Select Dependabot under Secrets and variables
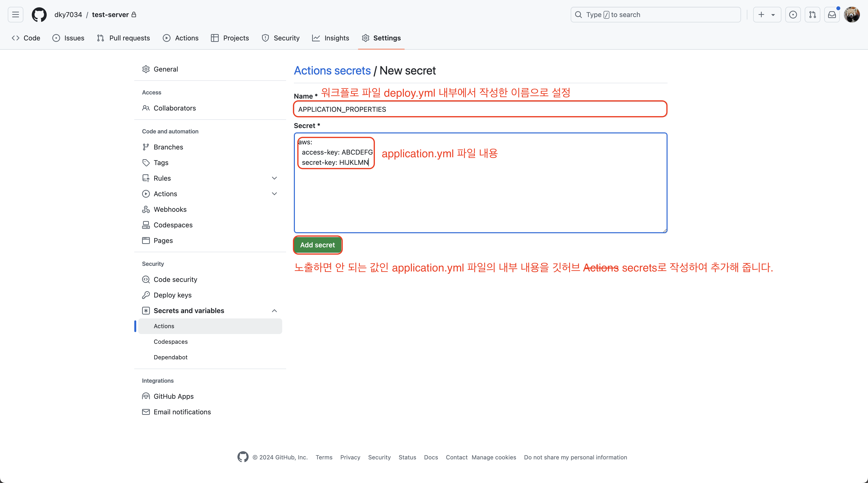Screen dimensions: 868x483 171,357
